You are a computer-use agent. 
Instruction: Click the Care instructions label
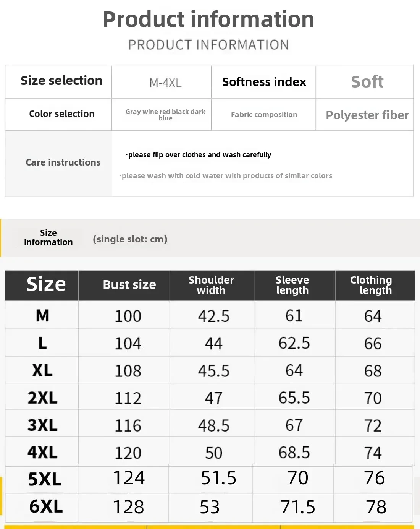pyautogui.click(x=63, y=162)
